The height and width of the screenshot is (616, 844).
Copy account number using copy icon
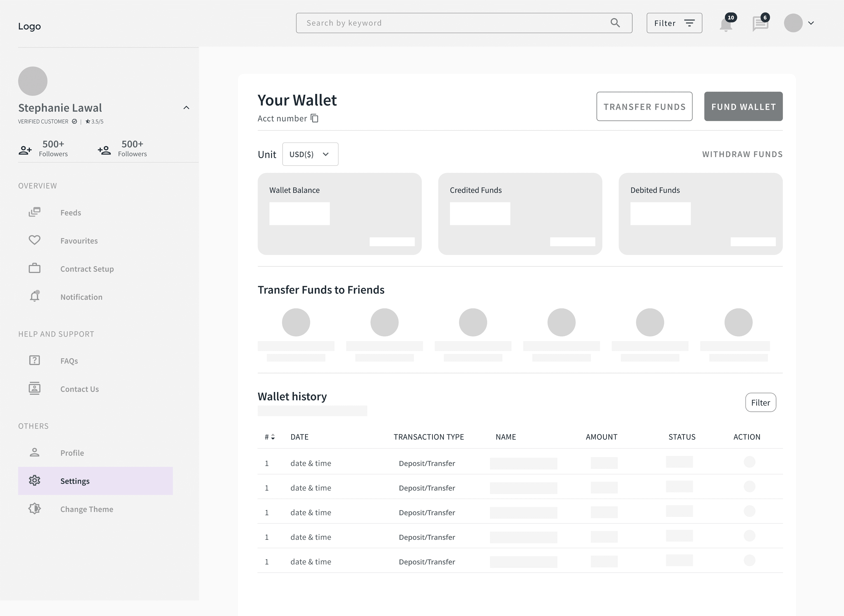tap(315, 119)
